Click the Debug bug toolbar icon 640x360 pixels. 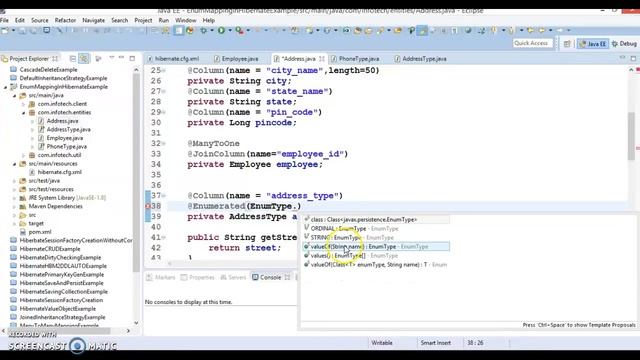click(x=203, y=30)
